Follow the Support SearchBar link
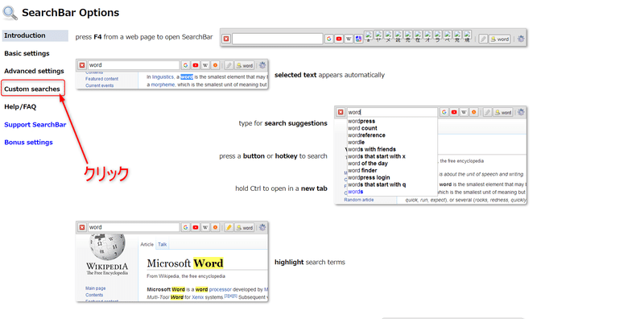The image size is (644, 319). click(x=35, y=125)
